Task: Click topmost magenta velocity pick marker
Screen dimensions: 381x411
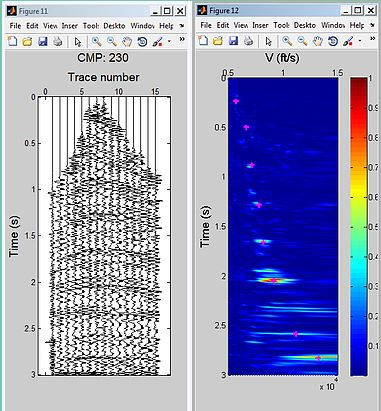Action: (x=236, y=101)
